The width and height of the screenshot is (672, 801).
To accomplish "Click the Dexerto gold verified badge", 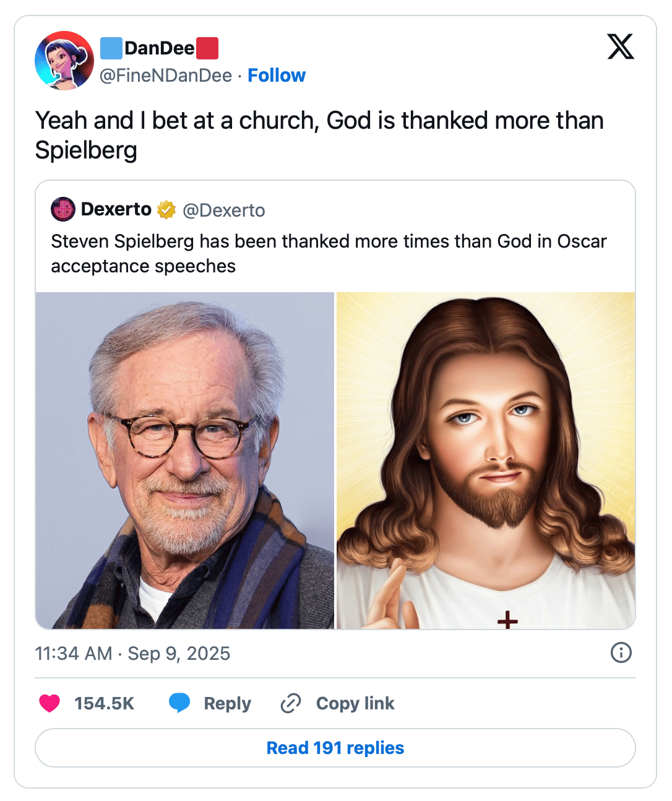I will [x=166, y=210].
